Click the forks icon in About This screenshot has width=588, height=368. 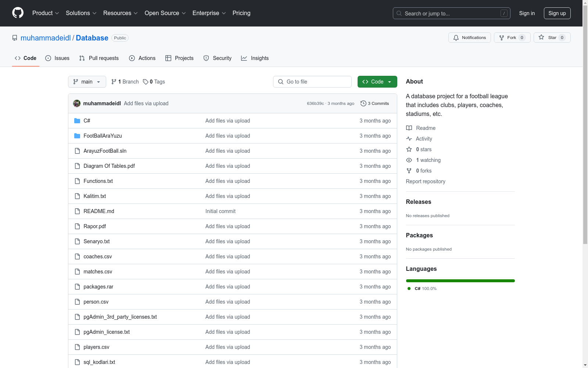click(x=409, y=171)
